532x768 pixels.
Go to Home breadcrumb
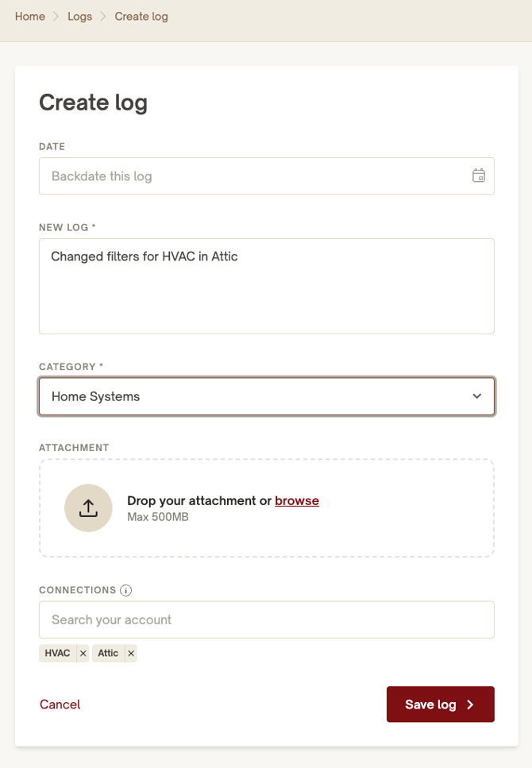pyautogui.click(x=30, y=16)
